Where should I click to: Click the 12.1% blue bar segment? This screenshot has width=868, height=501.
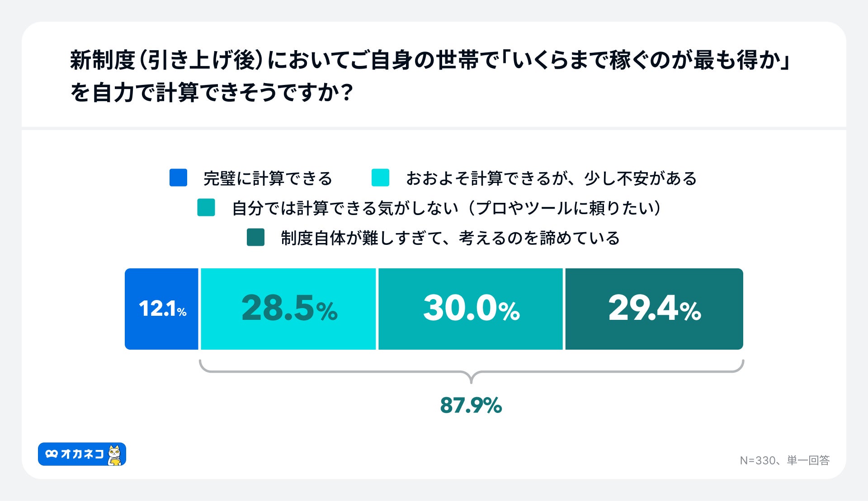click(162, 309)
